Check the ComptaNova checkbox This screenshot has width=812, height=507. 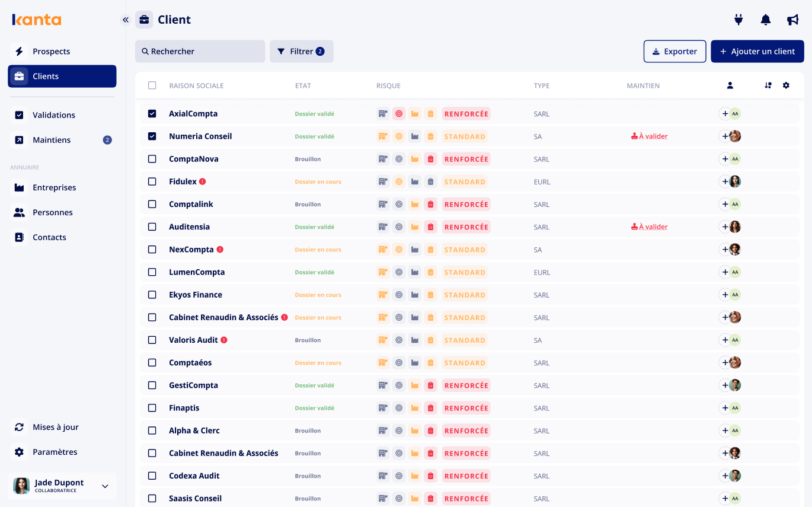tap(152, 159)
